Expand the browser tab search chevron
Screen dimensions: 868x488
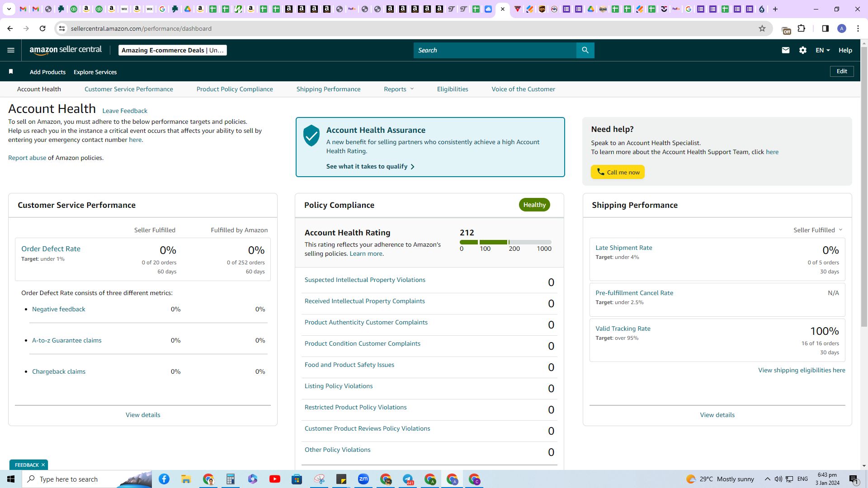tap(9, 9)
